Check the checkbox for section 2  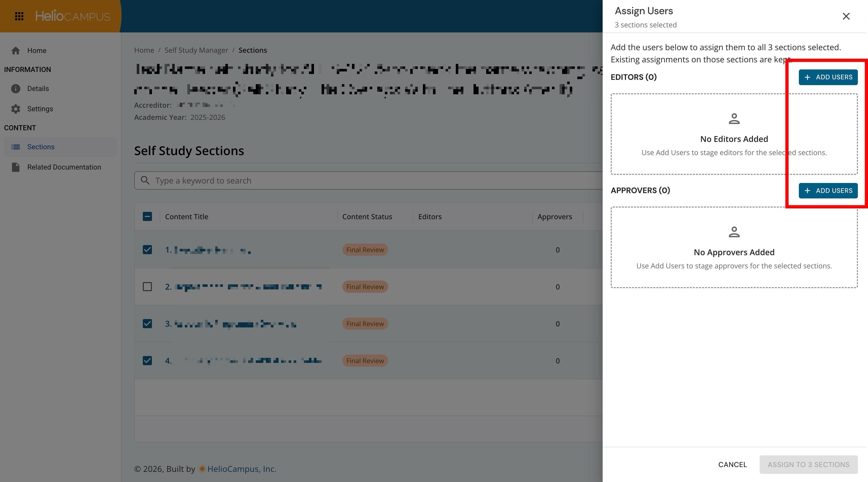[147, 287]
